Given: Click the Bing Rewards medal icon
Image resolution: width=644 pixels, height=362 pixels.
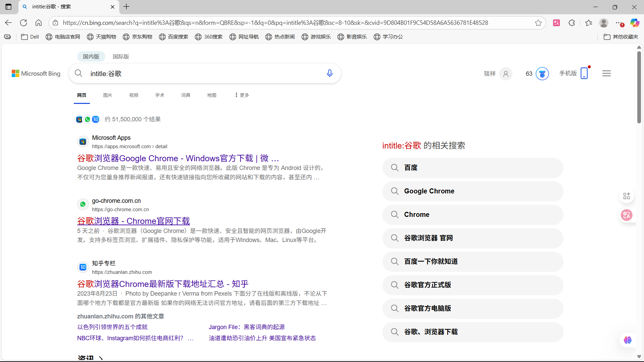Looking at the screenshot, I should (x=542, y=74).
